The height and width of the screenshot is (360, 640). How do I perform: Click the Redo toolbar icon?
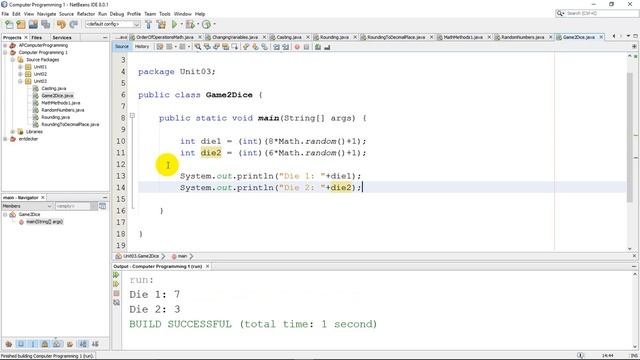tap(73, 24)
